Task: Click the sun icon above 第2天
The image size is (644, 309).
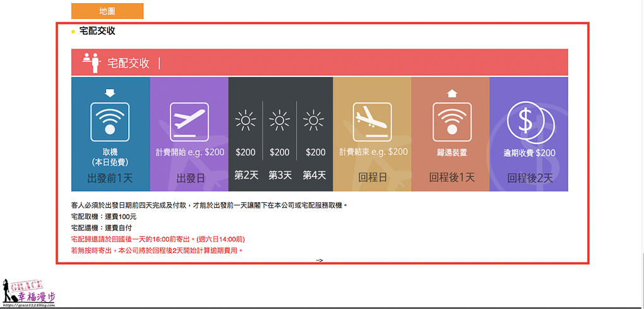Action: (x=245, y=121)
